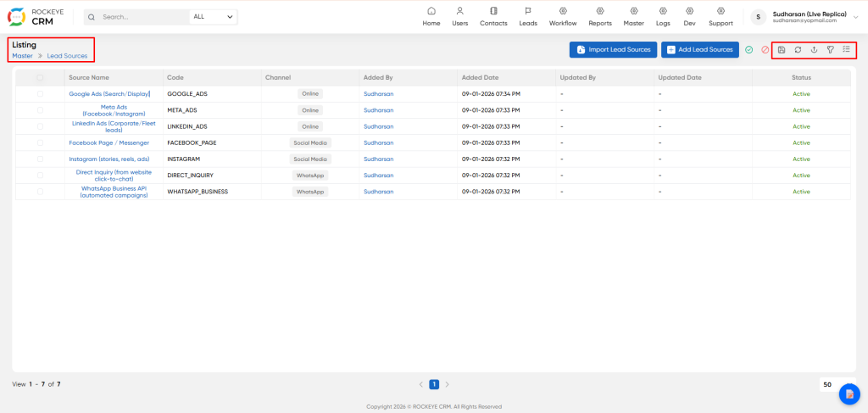Open the Google Ads (Search/Display) source
Image resolution: width=868 pixels, height=413 pixels.
coord(109,94)
